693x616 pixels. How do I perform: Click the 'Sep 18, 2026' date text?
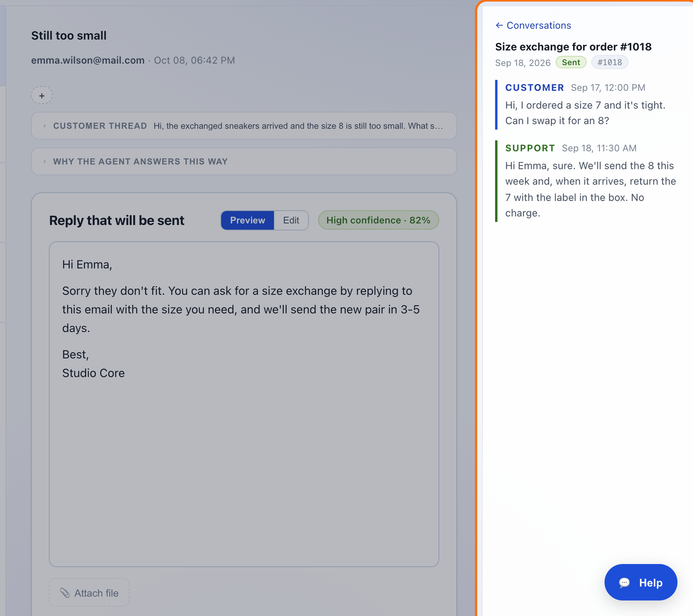pos(523,63)
